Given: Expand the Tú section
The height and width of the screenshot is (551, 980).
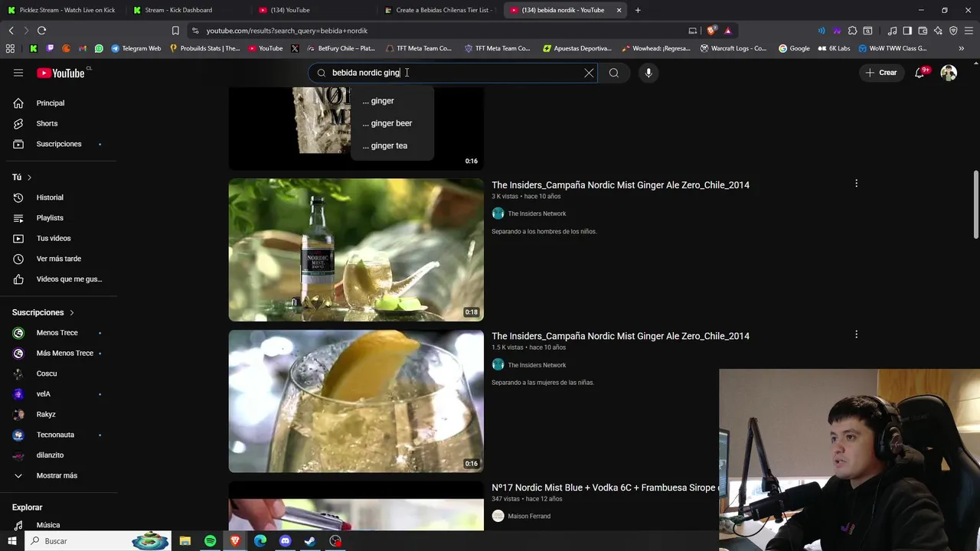Looking at the screenshot, I should click(x=21, y=177).
